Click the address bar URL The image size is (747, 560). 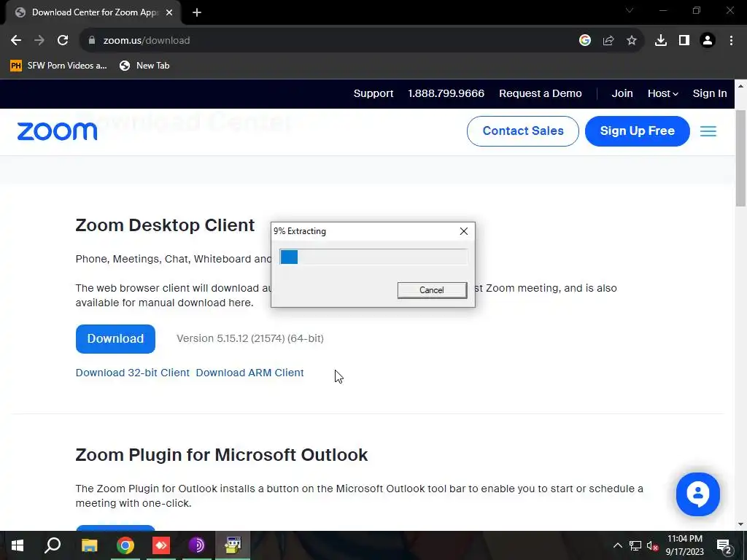coord(147,41)
